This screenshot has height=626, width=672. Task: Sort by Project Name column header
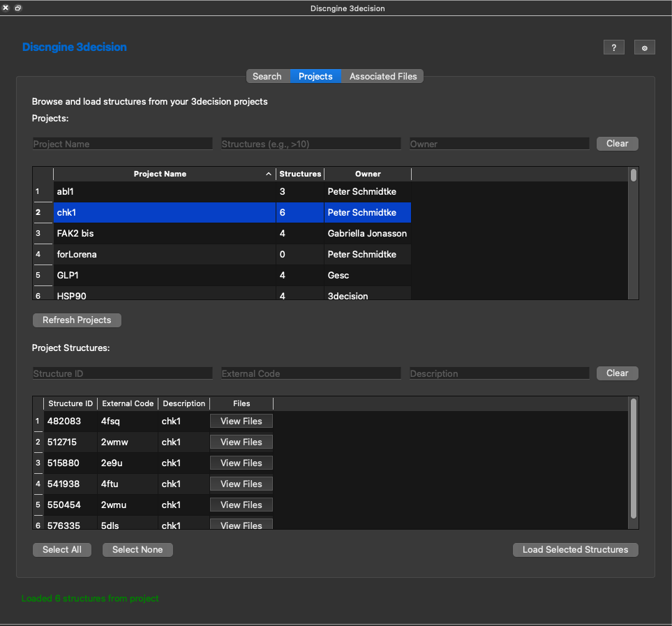tap(160, 174)
